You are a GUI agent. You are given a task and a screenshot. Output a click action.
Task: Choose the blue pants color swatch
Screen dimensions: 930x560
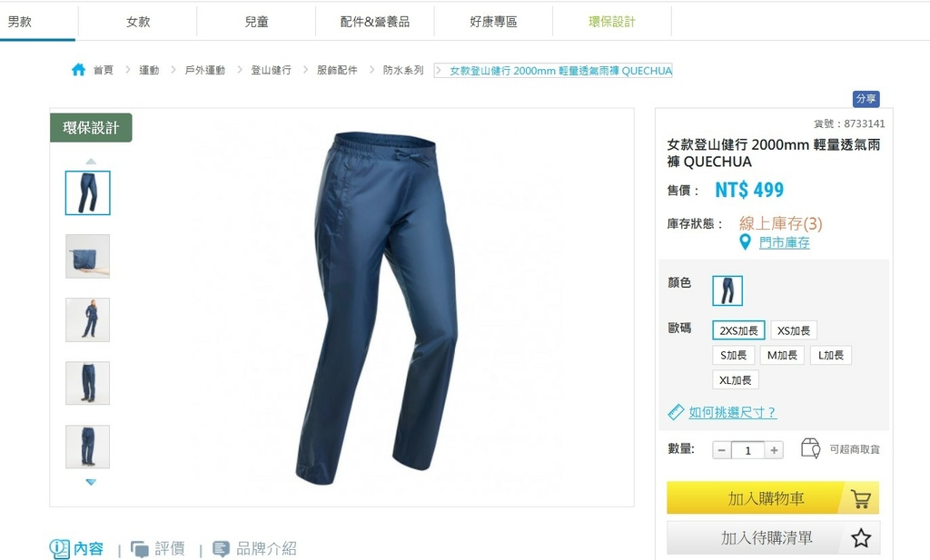pos(727,291)
